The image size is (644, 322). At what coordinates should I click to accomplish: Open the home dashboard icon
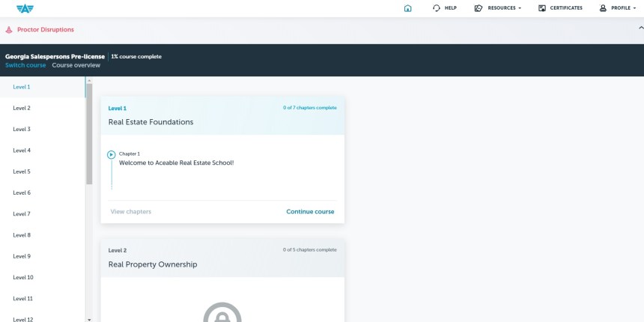(x=407, y=7)
